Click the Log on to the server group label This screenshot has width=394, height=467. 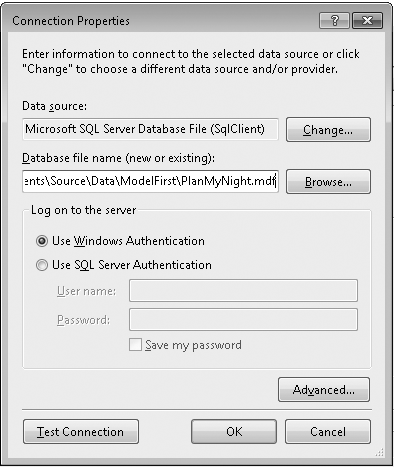pos(83,210)
